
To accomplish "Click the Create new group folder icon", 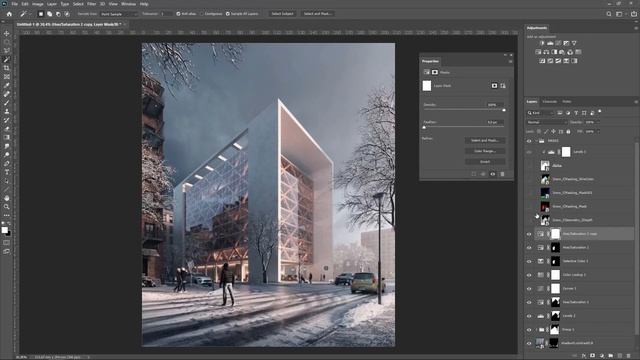I will [x=611, y=356].
